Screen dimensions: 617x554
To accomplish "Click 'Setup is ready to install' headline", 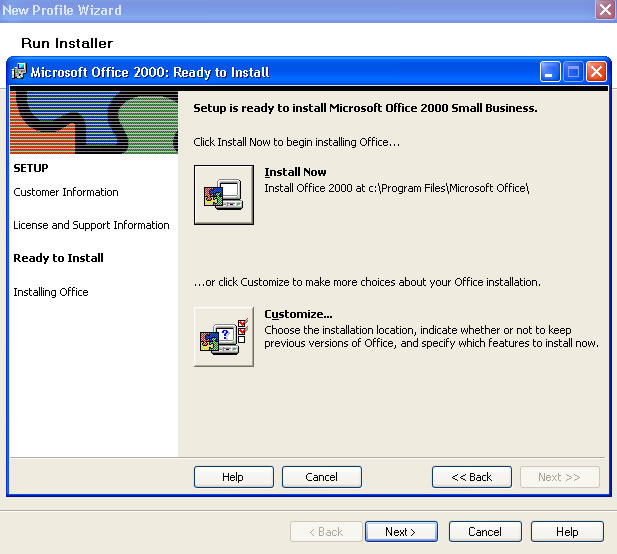I will tap(365, 108).
